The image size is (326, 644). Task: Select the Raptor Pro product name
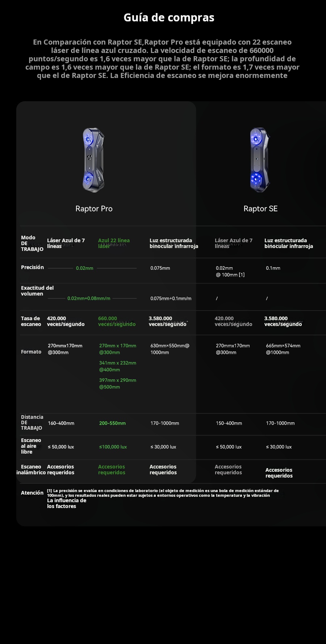point(94,209)
